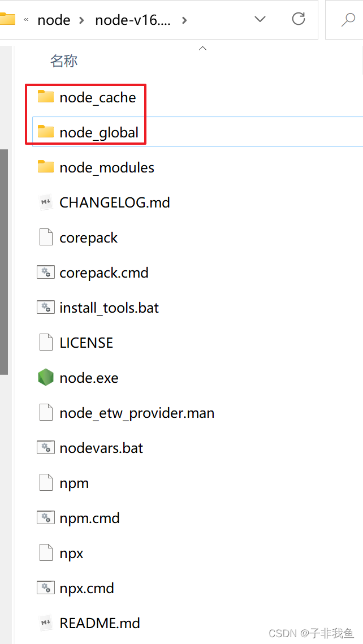Image resolution: width=363 pixels, height=644 pixels.
Task: Select the node_global folder name
Action: pos(99,133)
